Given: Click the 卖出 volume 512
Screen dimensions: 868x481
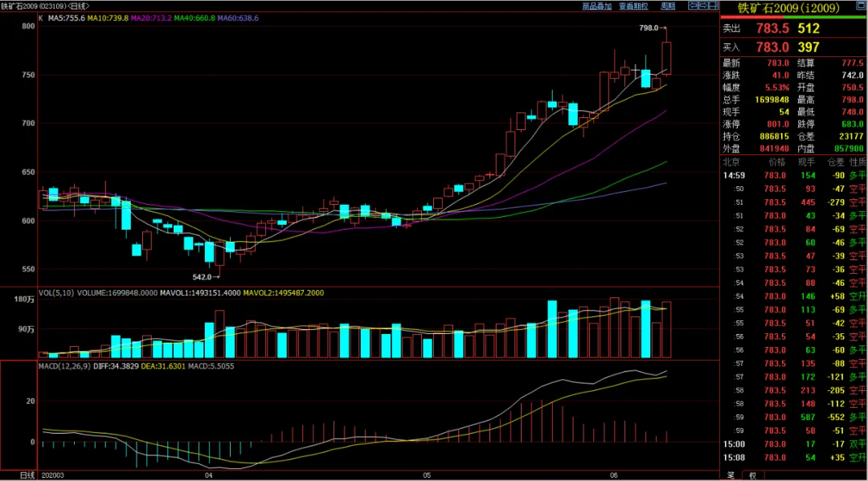Looking at the screenshot, I should tap(809, 28).
